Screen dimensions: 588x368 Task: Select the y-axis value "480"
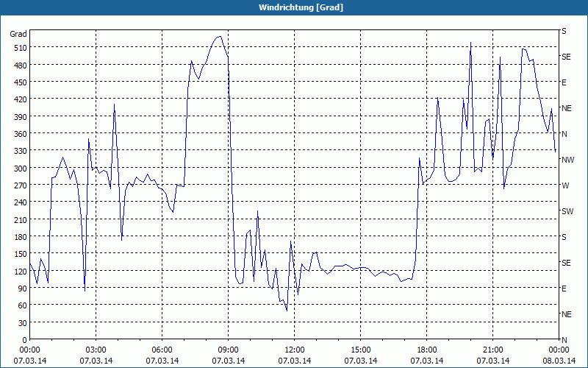click(21, 66)
